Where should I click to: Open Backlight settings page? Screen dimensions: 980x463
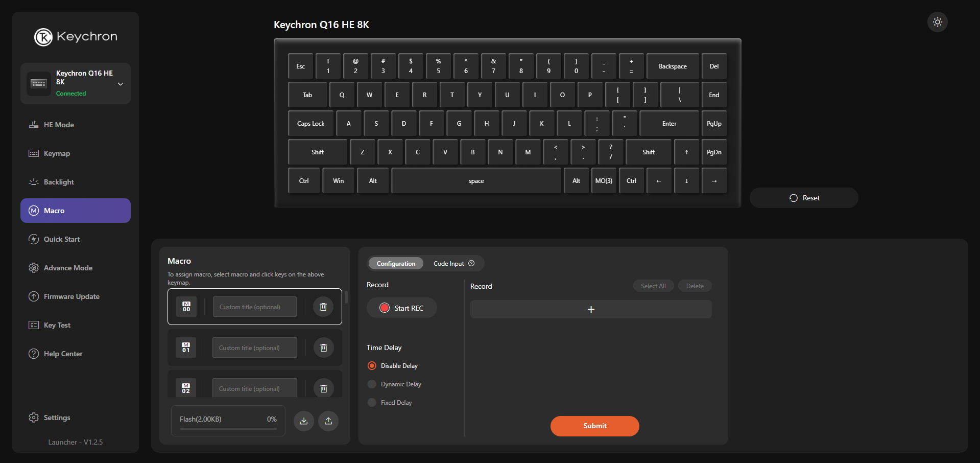pyautogui.click(x=76, y=182)
